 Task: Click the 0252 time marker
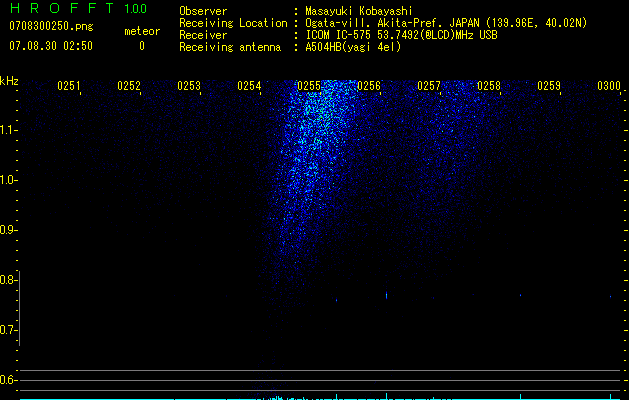coord(129,86)
